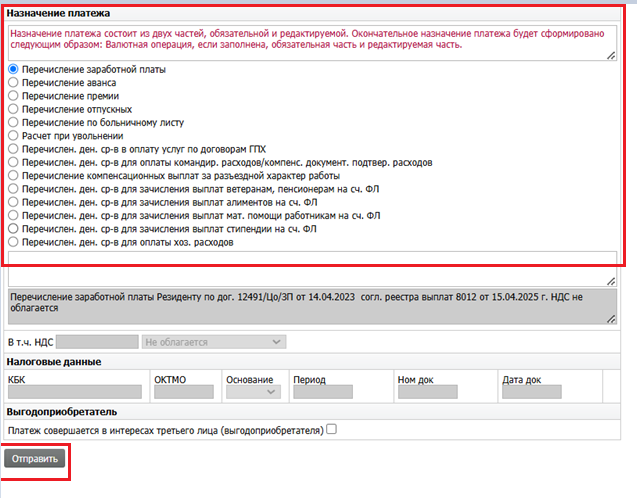Image resolution: width=637 pixels, height=498 pixels.
Task: Choose alimony payments 'алиментов' radio option
Action: [x=13, y=201]
